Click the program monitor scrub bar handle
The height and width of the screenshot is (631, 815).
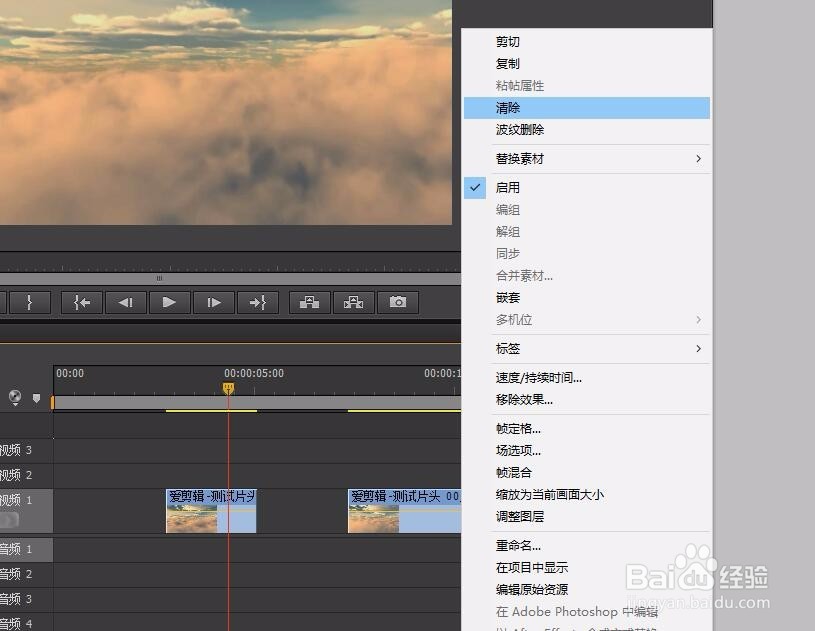160,279
